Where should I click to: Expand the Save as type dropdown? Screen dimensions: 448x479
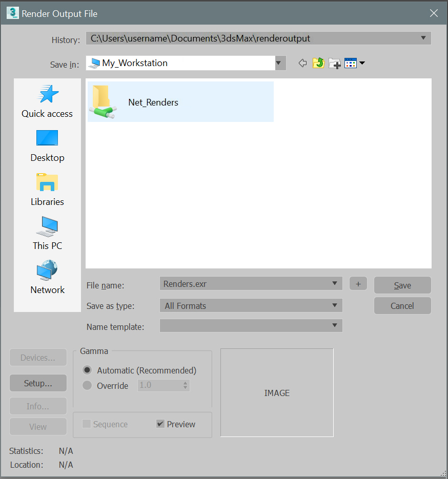pyautogui.click(x=336, y=305)
